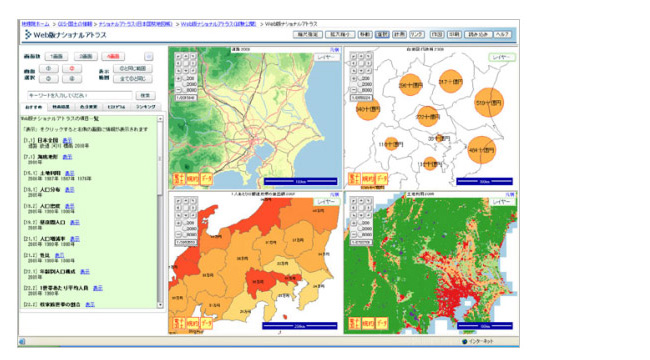Switch to 4画面 screen layout
Screen dimensions: 650x360
point(113,56)
